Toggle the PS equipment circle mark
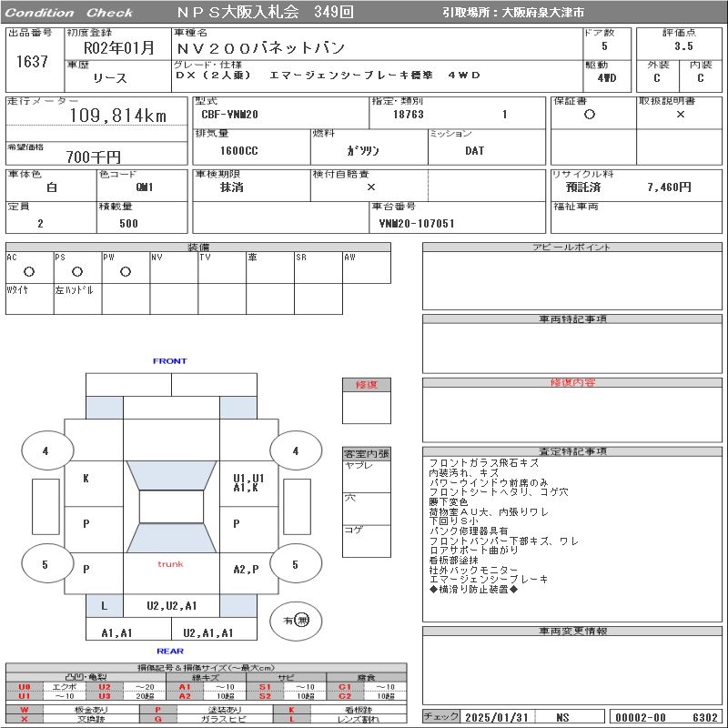This screenshot has height=728, width=728. [77, 271]
